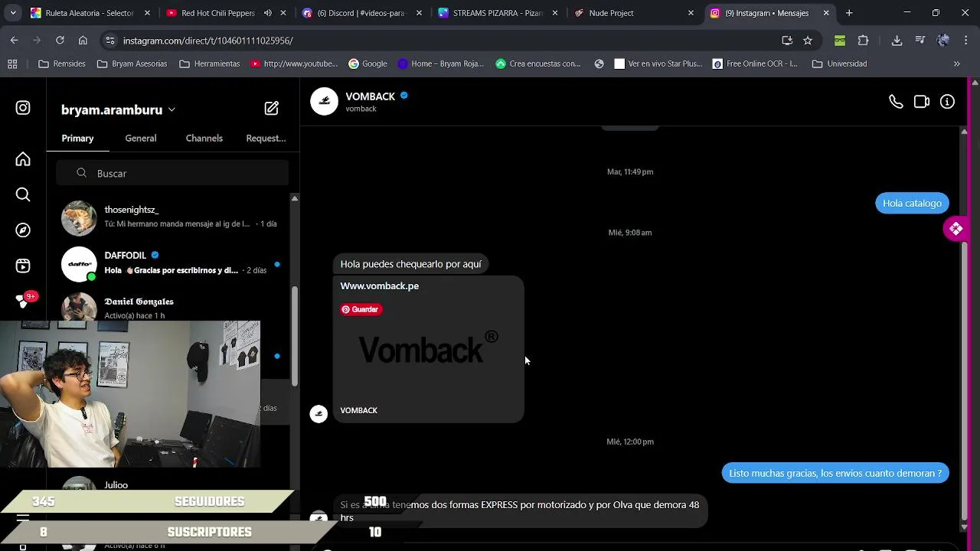Screen dimensions: 980x551
Task: Open the Www.vomback.pe link
Action: (380, 286)
